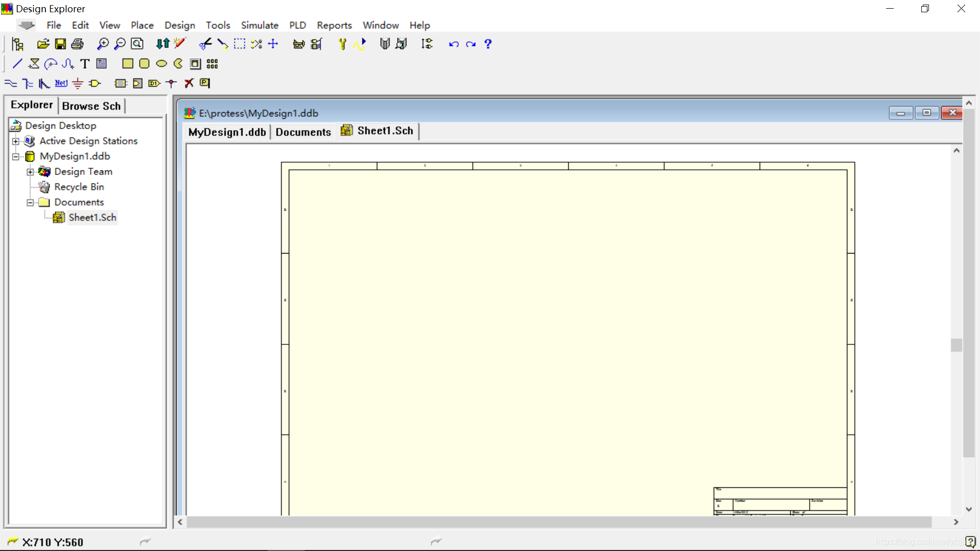Expand the Active Design Stations node
980x551 pixels.
[x=16, y=141]
